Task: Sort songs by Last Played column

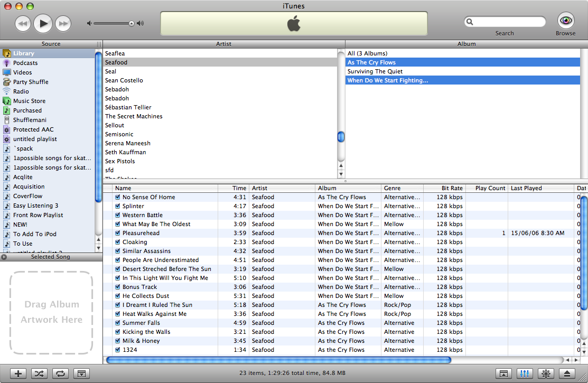Action: [x=541, y=188]
